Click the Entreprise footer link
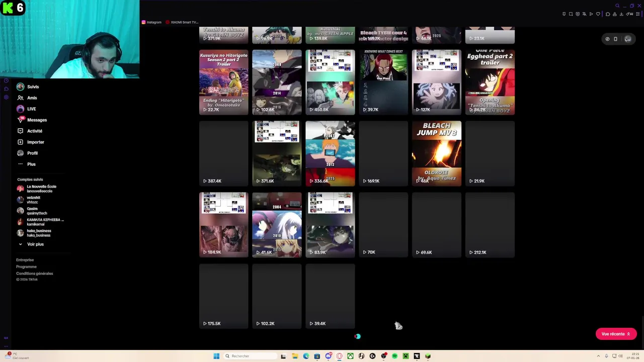 (x=25, y=260)
